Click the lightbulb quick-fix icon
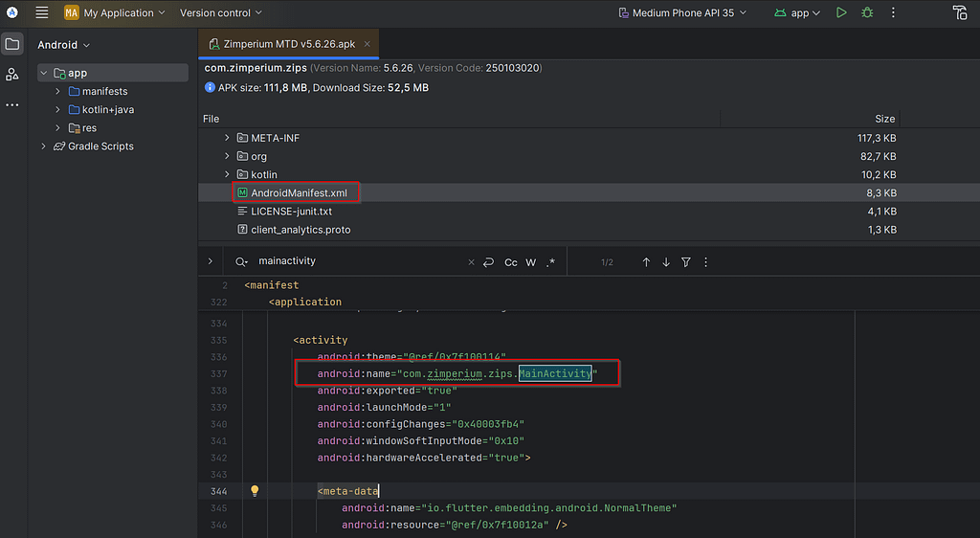The height and width of the screenshot is (538, 980). 255,491
